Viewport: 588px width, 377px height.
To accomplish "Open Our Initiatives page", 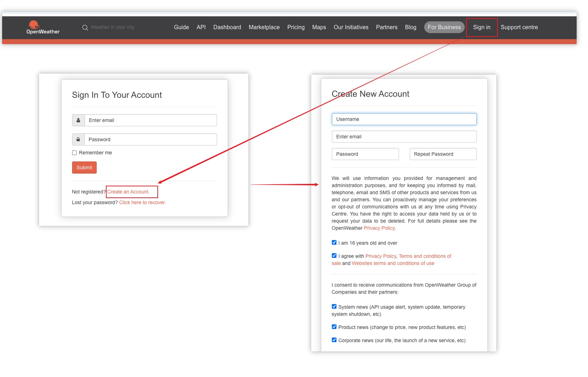I will click(351, 27).
